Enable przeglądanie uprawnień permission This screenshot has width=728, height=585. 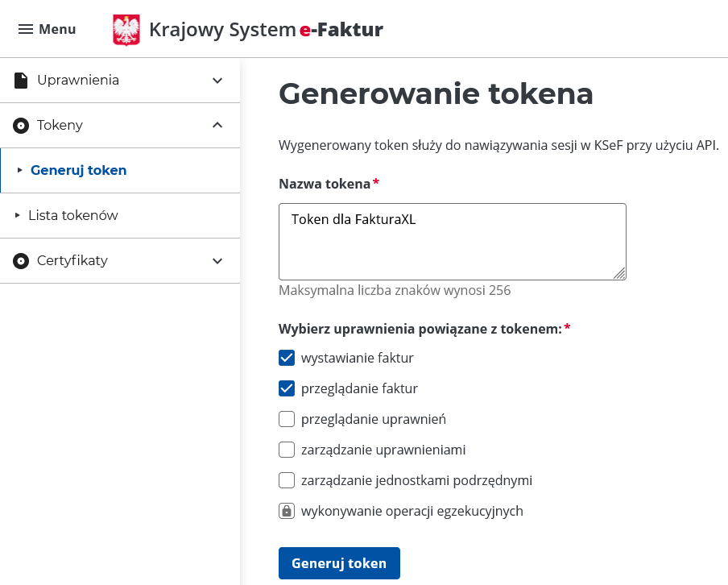(286, 418)
